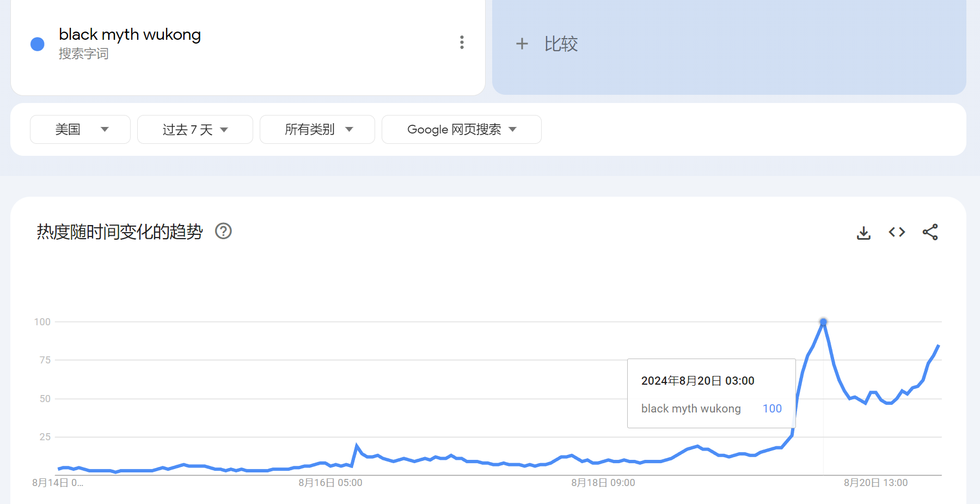Click the tooltip series name black myth wukong

point(691,409)
